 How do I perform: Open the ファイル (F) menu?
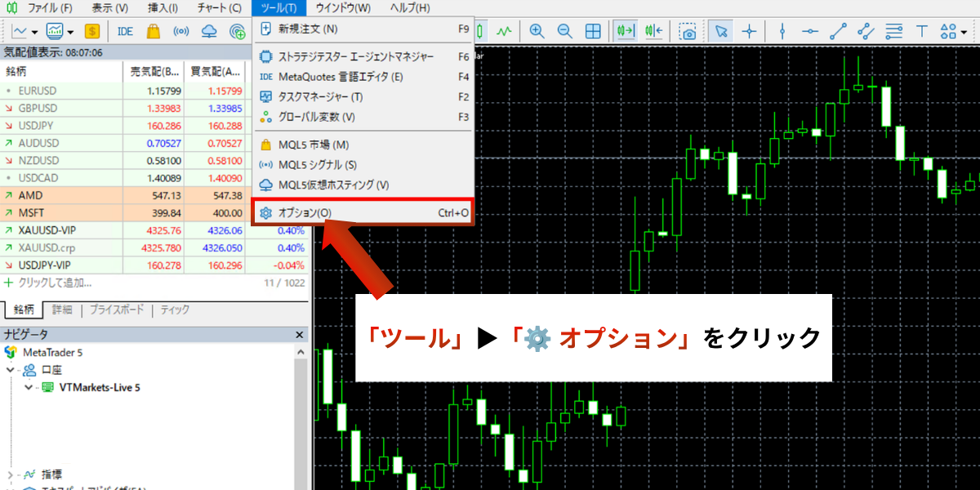[50, 8]
